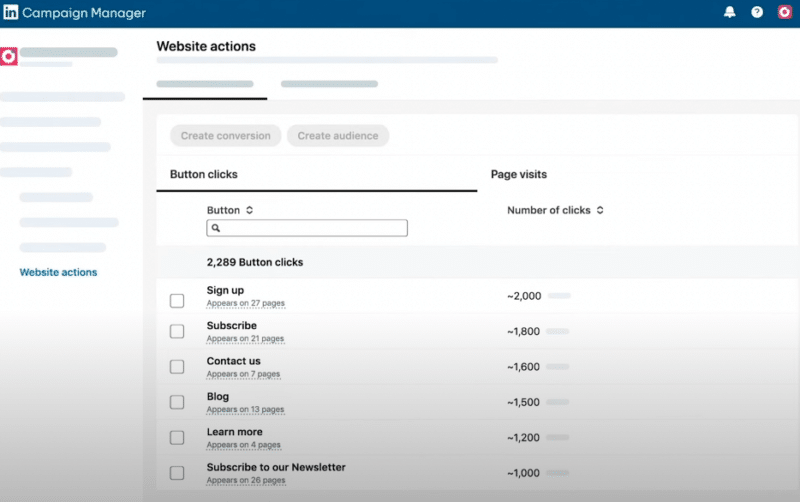
Task: Click the Create audience button
Action: [x=338, y=136]
